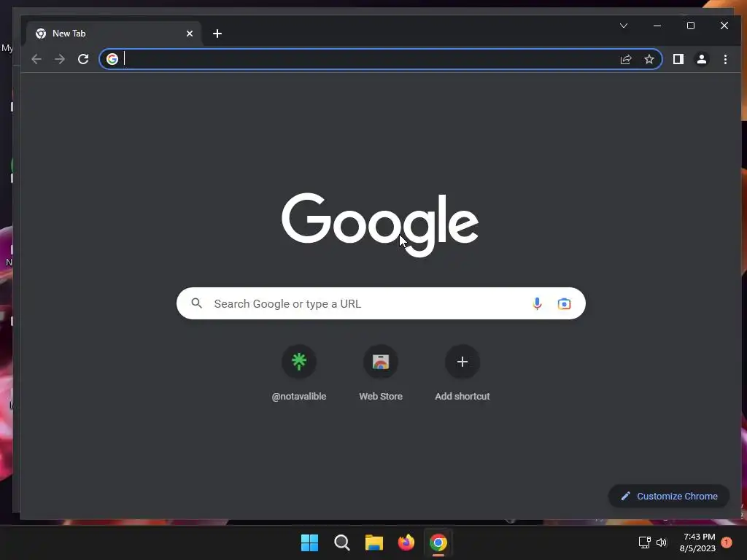The height and width of the screenshot is (560, 747).
Task: Open Windows Search from taskbar
Action: (x=342, y=542)
